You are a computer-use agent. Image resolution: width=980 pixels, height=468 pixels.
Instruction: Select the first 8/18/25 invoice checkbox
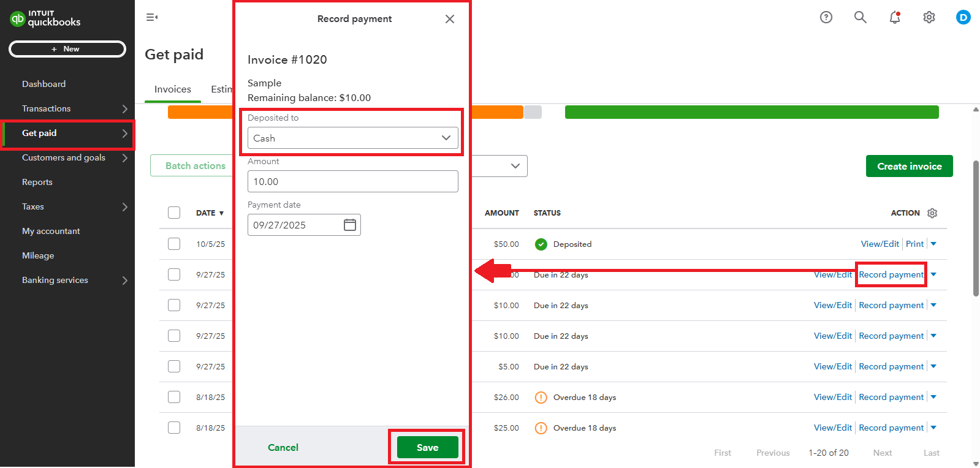point(174,397)
